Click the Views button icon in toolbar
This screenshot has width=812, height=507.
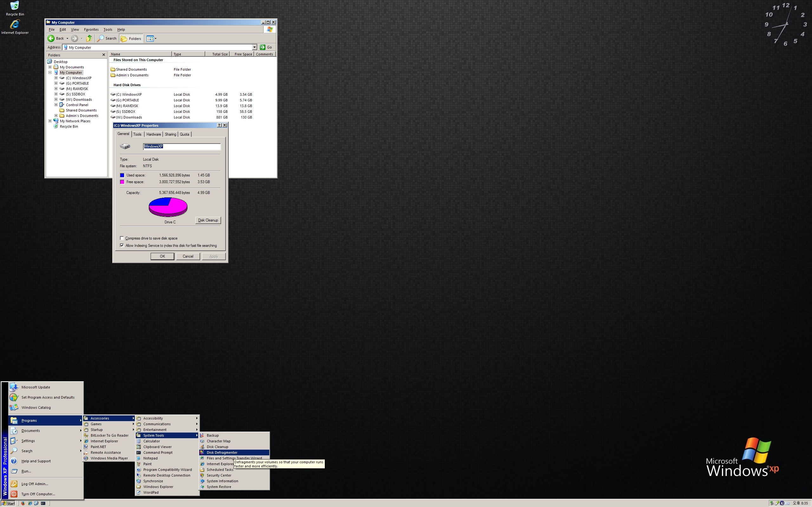click(151, 39)
